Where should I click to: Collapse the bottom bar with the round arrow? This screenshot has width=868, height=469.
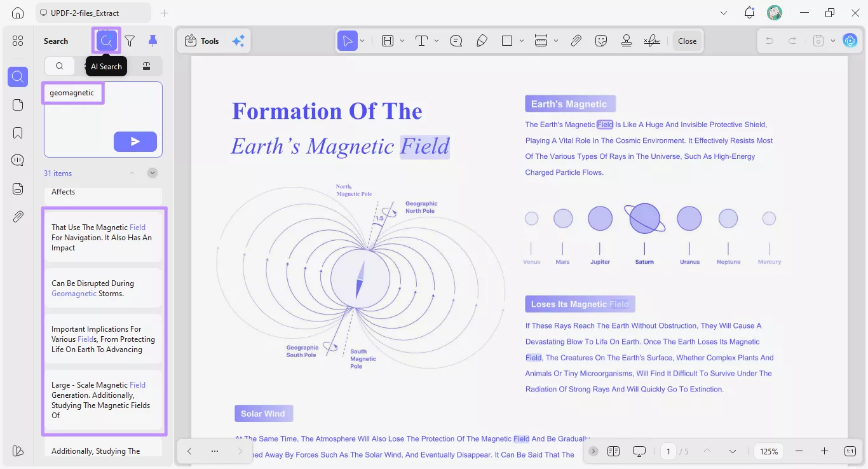(x=593, y=451)
